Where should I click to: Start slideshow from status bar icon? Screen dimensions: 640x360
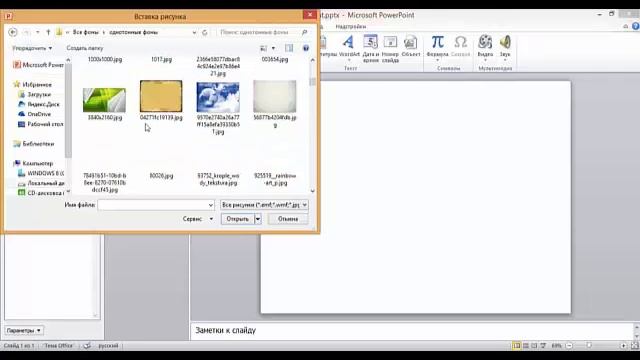[x=543, y=346]
